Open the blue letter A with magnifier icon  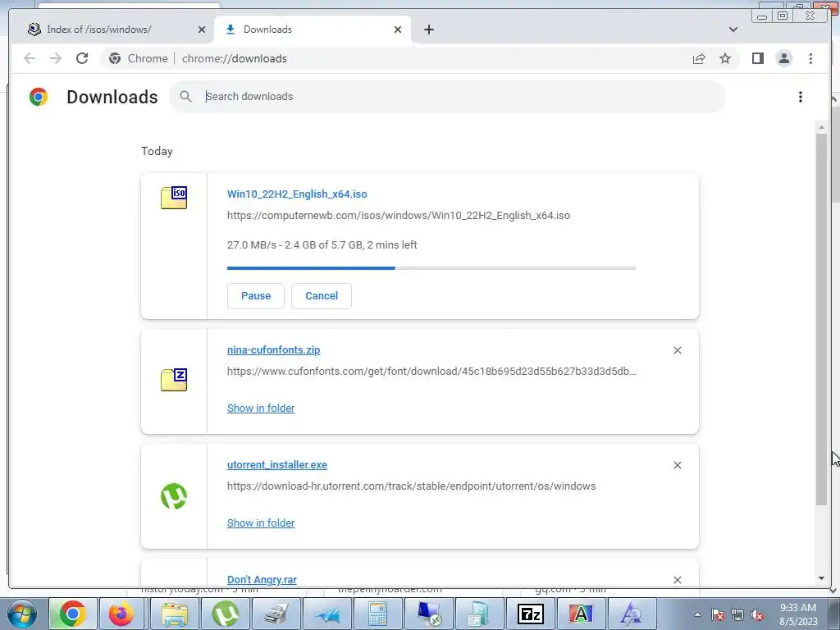coord(632,614)
